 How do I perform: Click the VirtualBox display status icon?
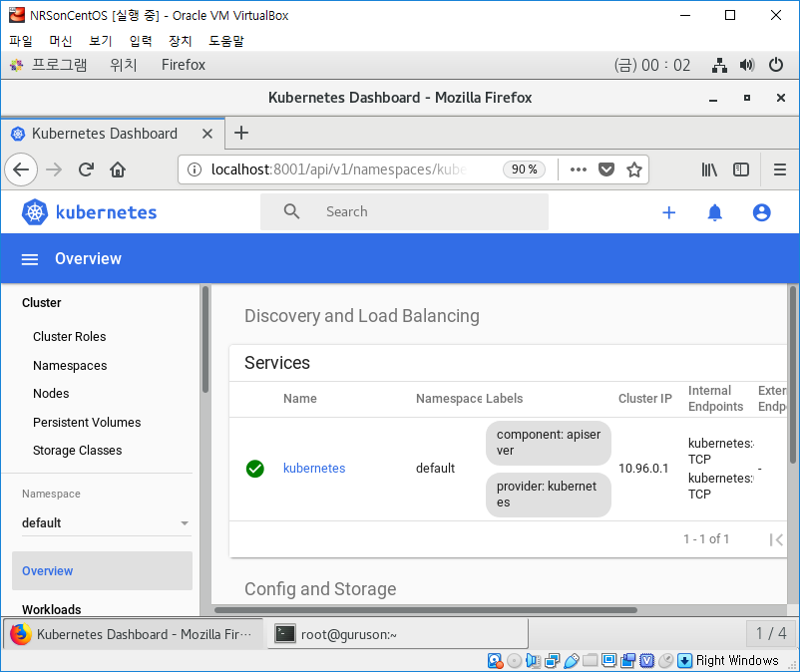608,661
